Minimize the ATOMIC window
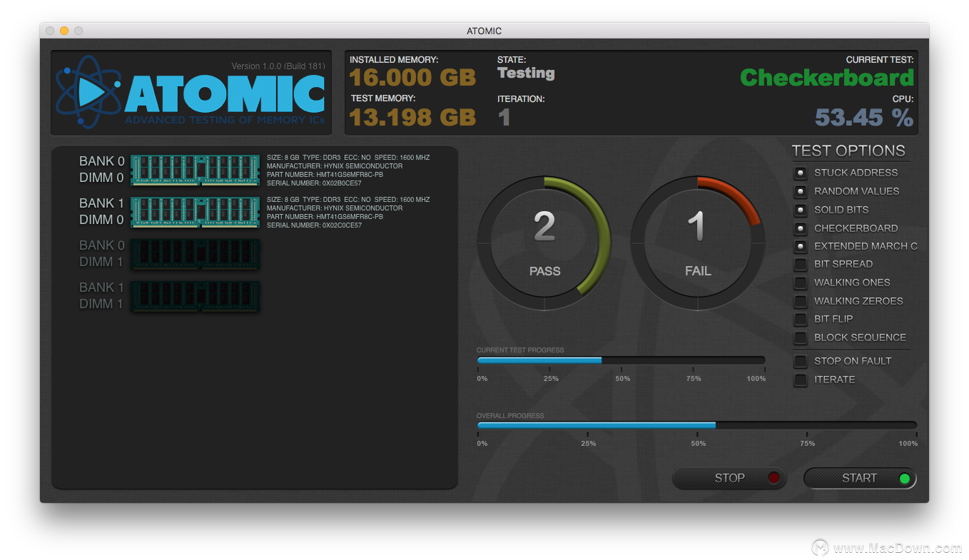 point(64,31)
